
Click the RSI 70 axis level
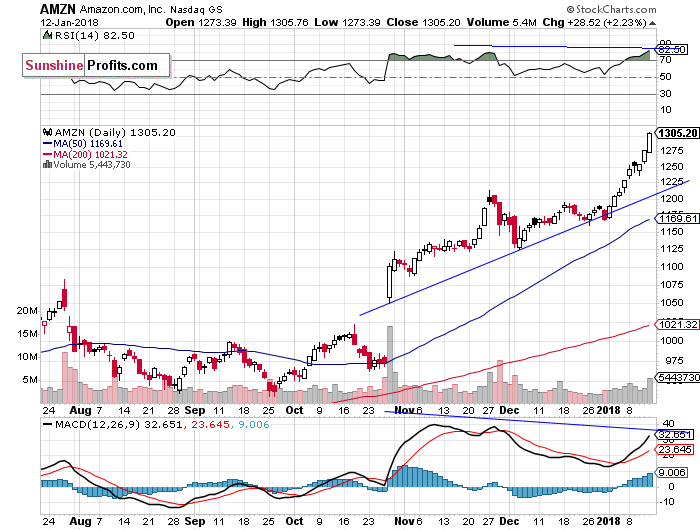[x=666, y=60]
